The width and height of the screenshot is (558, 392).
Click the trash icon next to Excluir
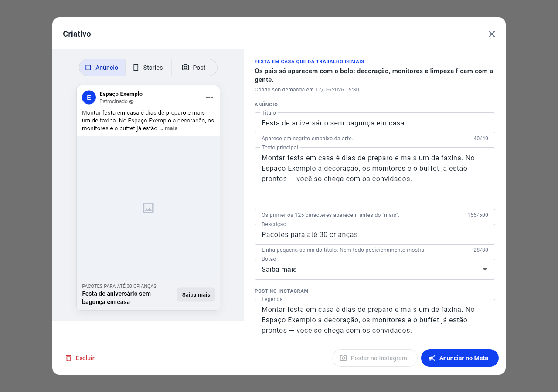click(x=68, y=358)
